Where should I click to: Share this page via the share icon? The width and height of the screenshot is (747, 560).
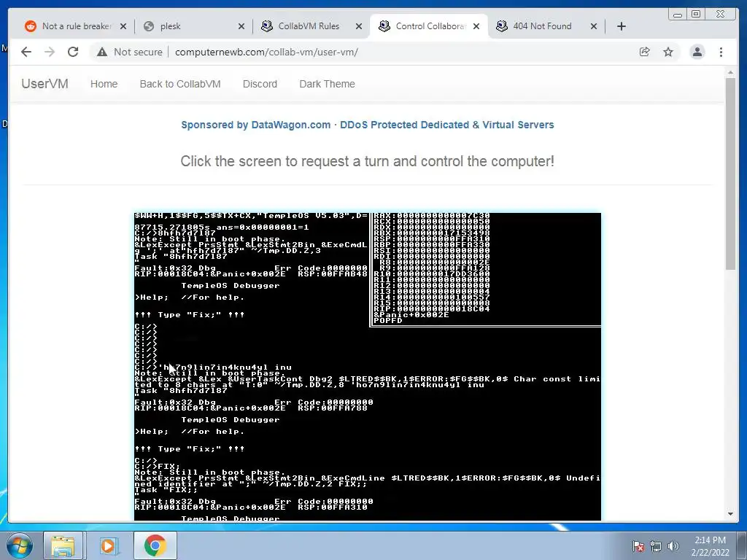click(645, 52)
